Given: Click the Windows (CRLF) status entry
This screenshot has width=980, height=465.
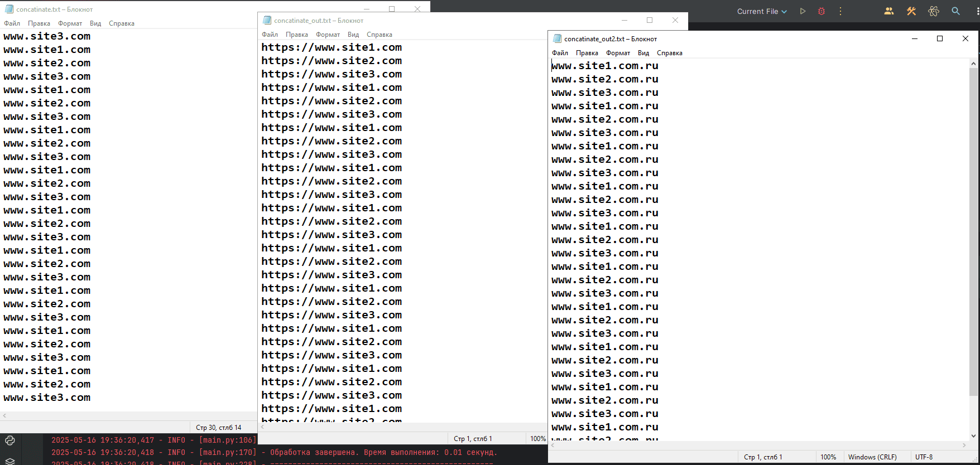Looking at the screenshot, I should pos(872,457).
